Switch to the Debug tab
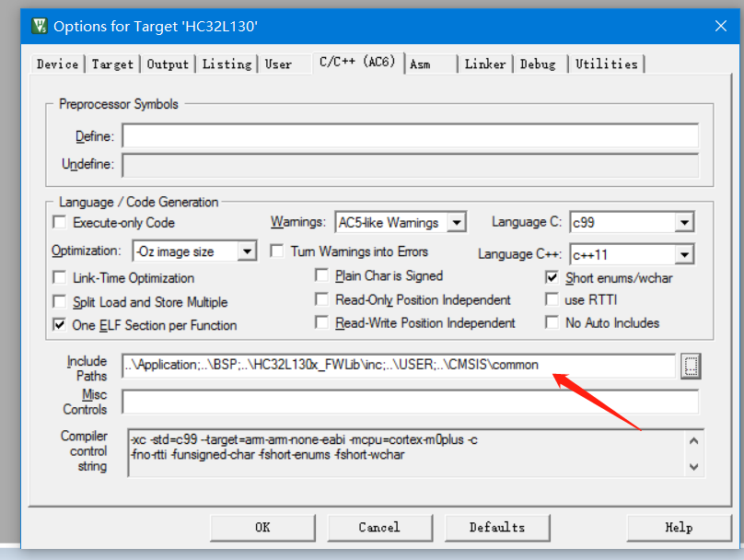This screenshot has width=744, height=560. 538,64
